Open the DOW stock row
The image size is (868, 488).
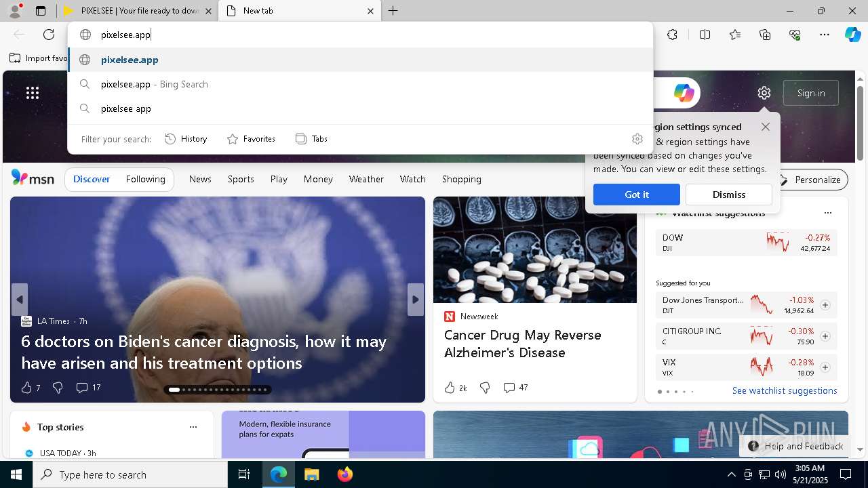click(747, 243)
